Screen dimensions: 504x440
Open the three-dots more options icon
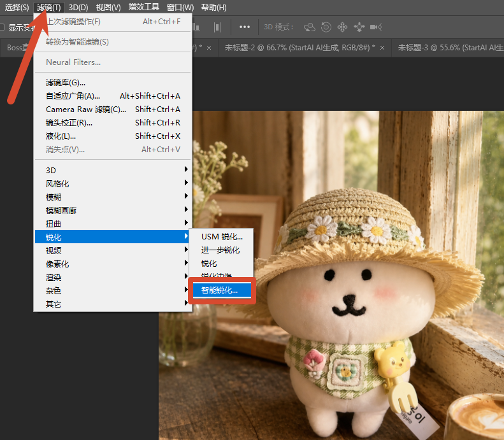(x=245, y=27)
